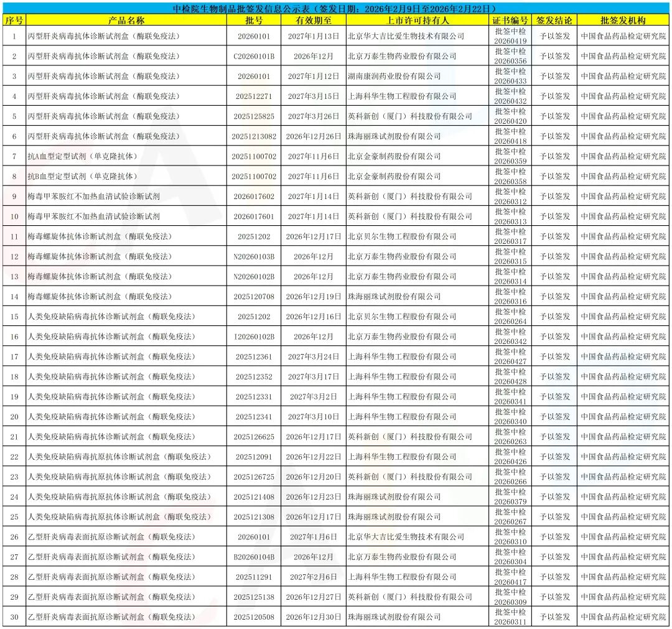The image size is (672, 629).
Task: Click batch number 202512352
Action: (254, 376)
